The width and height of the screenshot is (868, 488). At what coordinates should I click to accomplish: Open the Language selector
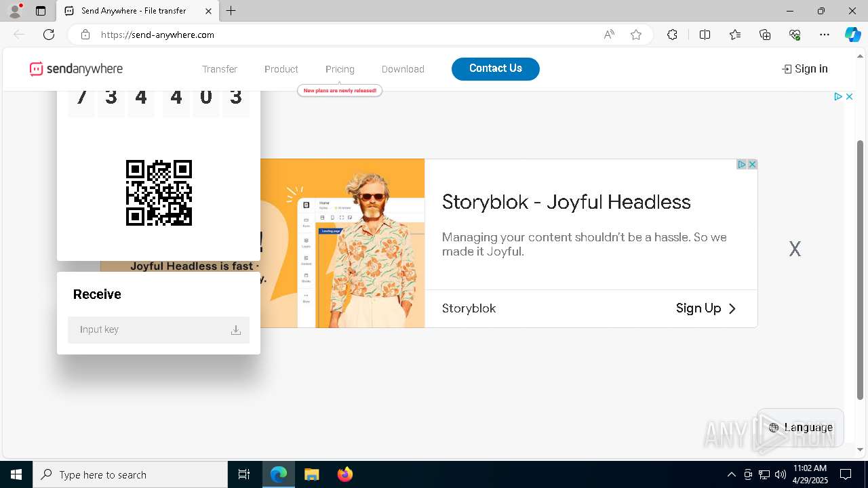[x=800, y=428]
